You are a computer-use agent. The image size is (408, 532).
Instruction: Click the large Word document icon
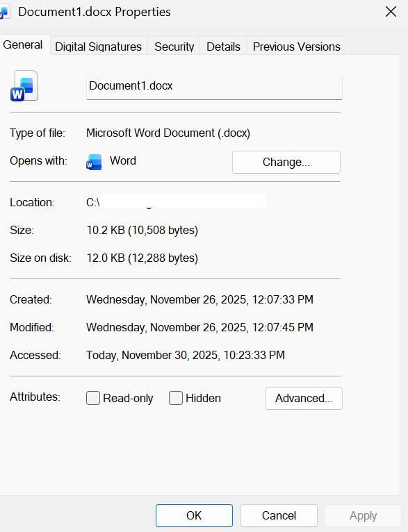[x=24, y=86]
